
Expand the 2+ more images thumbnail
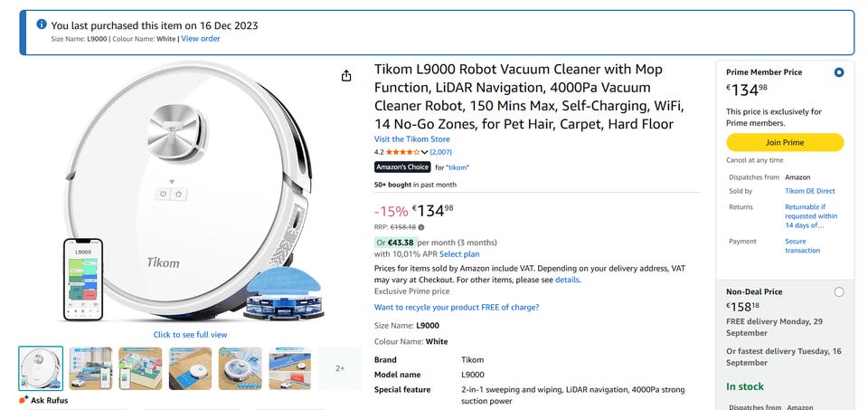pyautogui.click(x=340, y=368)
